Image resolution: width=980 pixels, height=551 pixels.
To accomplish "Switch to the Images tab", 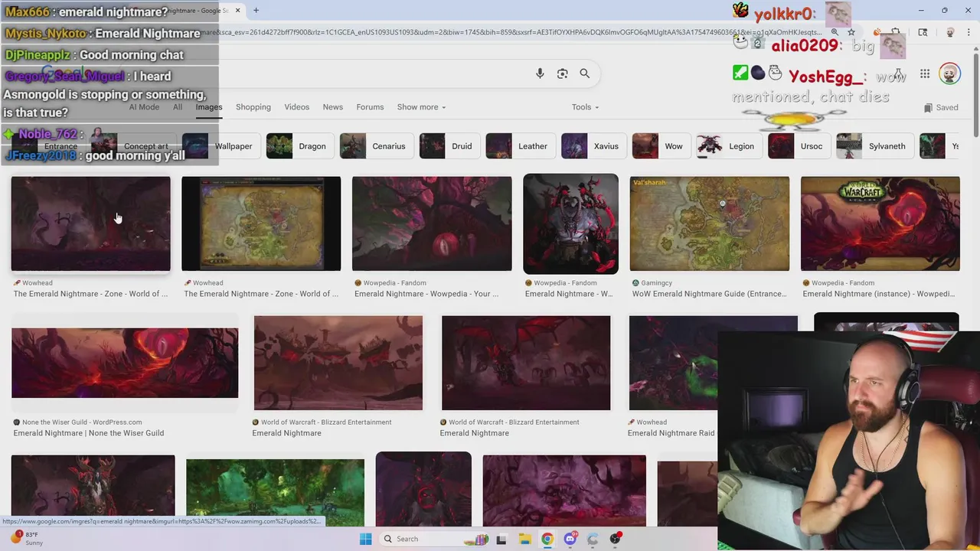I will pyautogui.click(x=208, y=107).
